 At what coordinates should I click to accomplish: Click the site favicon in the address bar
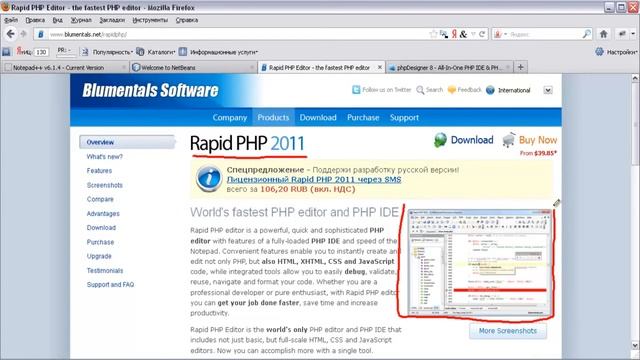[40, 34]
